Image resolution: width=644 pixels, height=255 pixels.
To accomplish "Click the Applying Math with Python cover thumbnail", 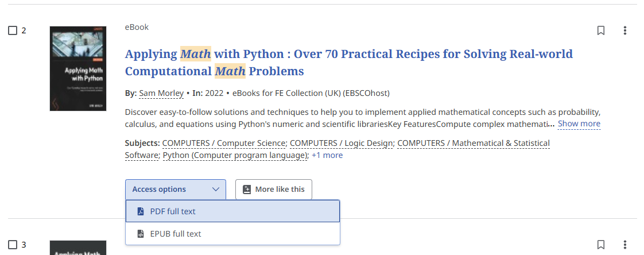I will click(x=78, y=69).
